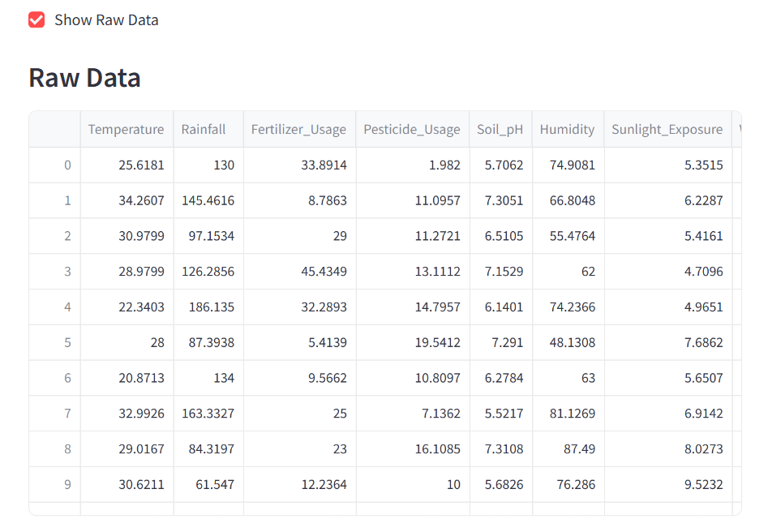Image resolution: width=768 pixels, height=532 pixels.
Task: Select Pesticide_Usage cell 14.7957
Action: click(x=413, y=307)
